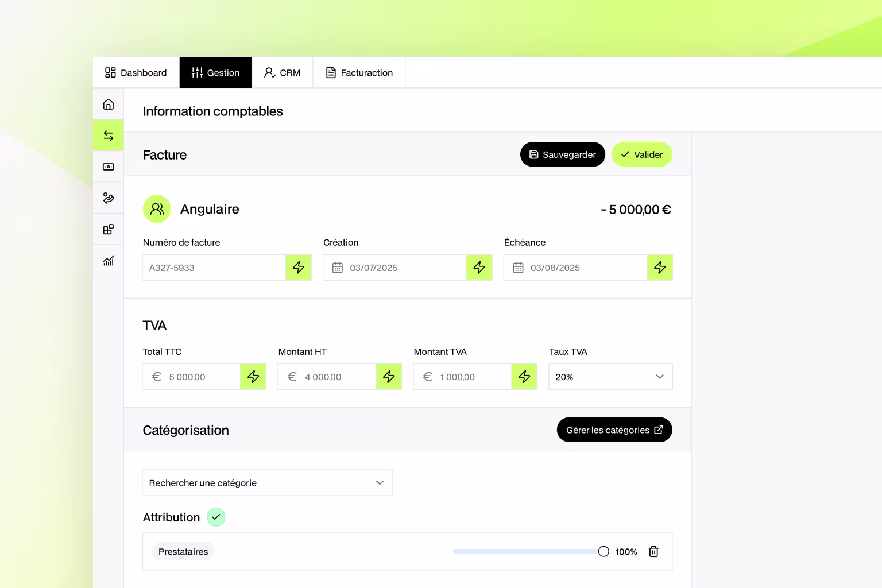The width and height of the screenshot is (882, 588).
Task: Open the bar chart analytics sidebar icon
Action: click(x=109, y=261)
